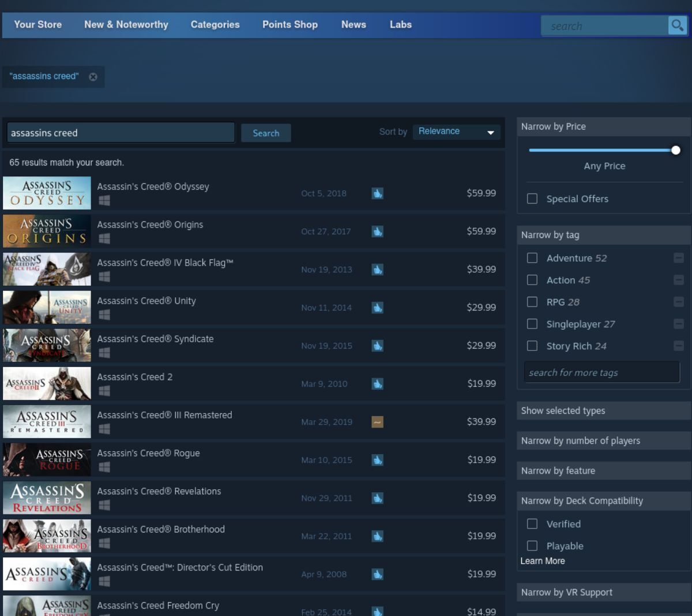Check the Story Rich tag filter
Screen dimensions: 692x616
coord(532,346)
